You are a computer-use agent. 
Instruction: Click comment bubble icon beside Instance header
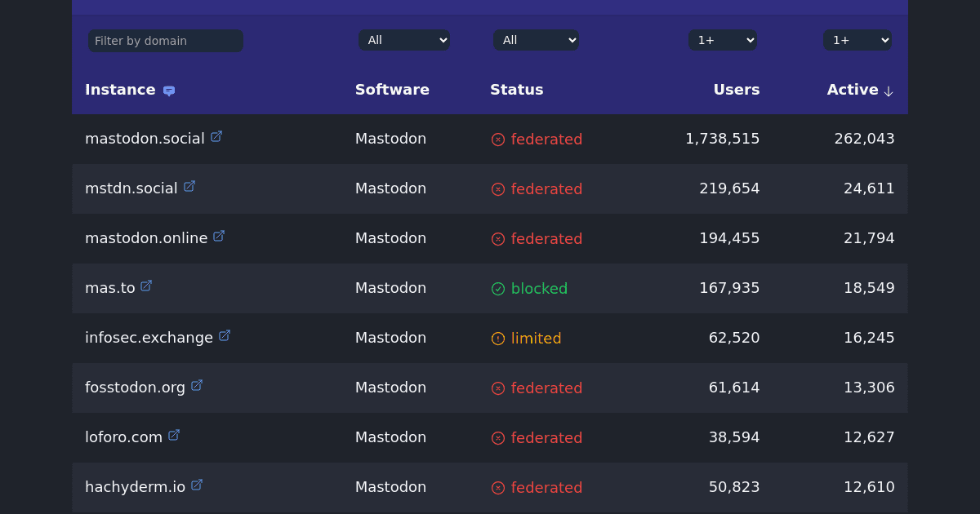coord(169,91)
